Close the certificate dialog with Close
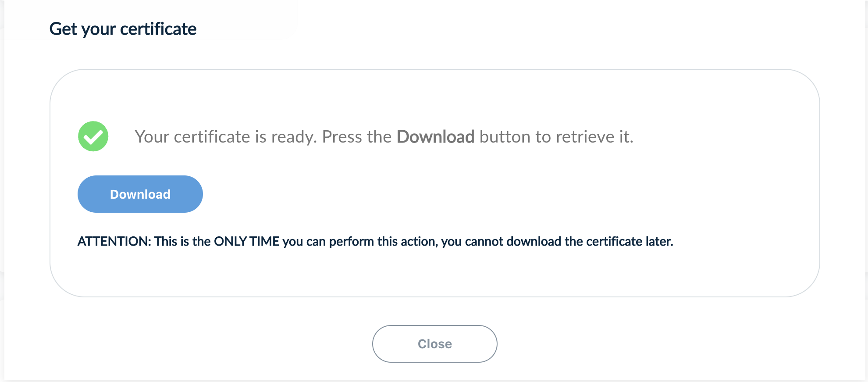This screenshot has width=868, height=382. 434,344
